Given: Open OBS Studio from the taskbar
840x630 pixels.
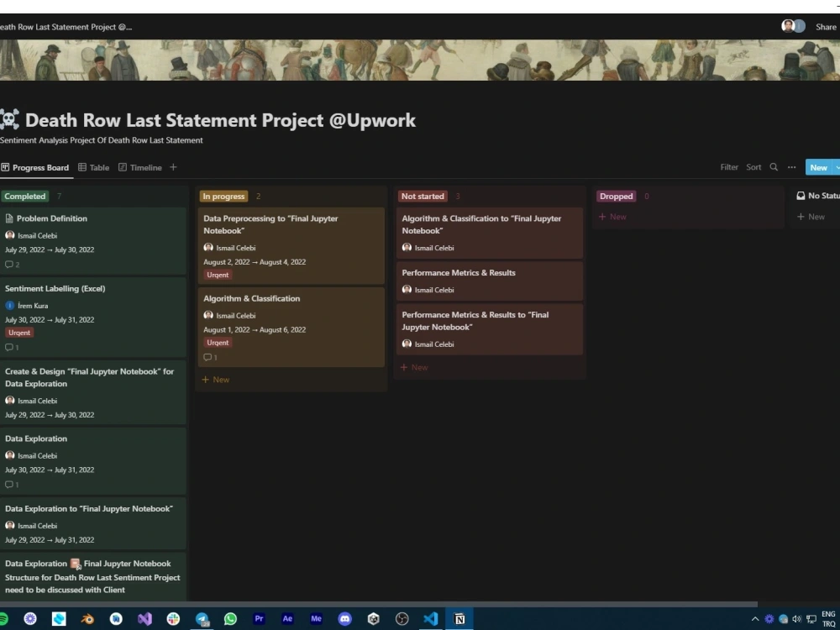Looking at the screenshot, I should [x=402, y=619].
